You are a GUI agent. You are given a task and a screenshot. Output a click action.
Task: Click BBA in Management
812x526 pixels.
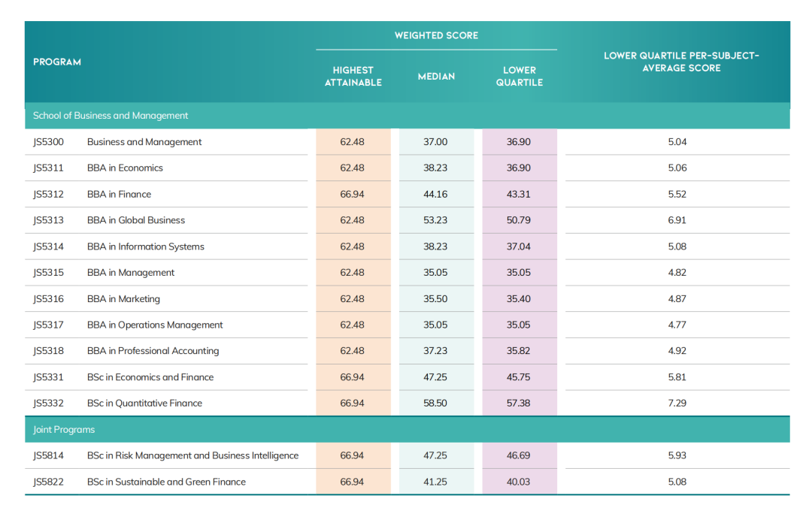(x=131, y=272)
